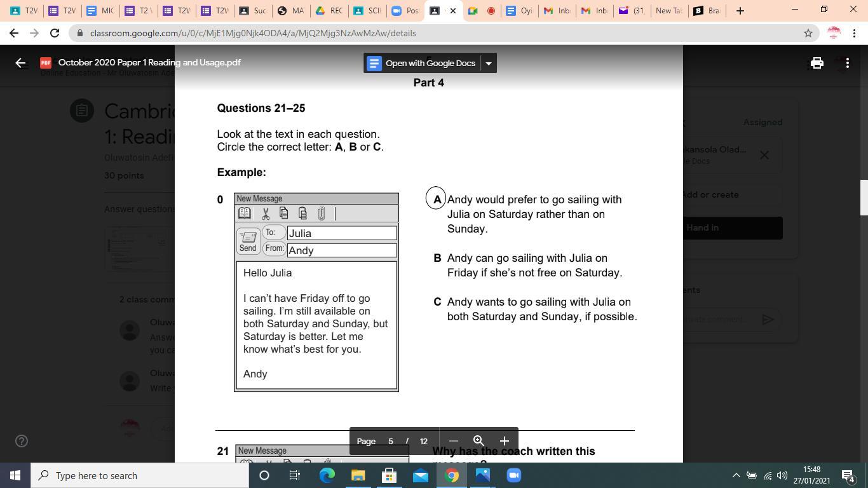
Task: Print the PDF using the printer icon
Action: (x=817, y=63)
